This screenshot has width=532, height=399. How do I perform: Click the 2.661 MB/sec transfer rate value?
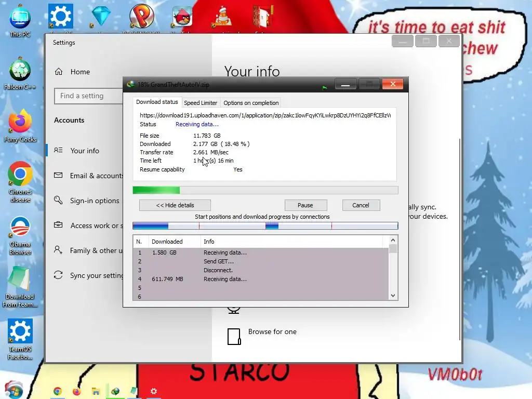tap(211, 152)
